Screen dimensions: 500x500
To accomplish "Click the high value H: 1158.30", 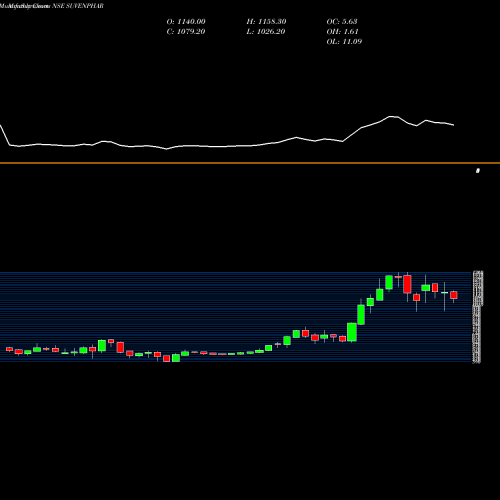I will [x=266, y=22].
